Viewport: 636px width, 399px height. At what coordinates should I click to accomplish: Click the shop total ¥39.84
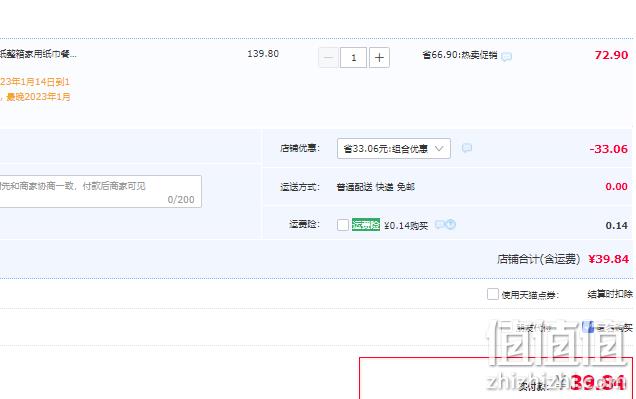(608, 259)
